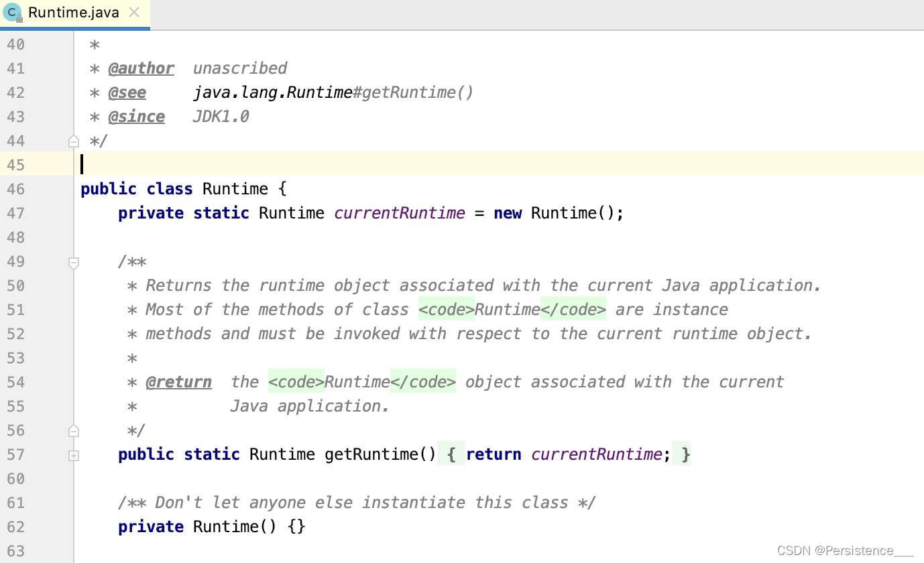Collapse the Javadoc block starting at line 49

[x=74, y=262]
